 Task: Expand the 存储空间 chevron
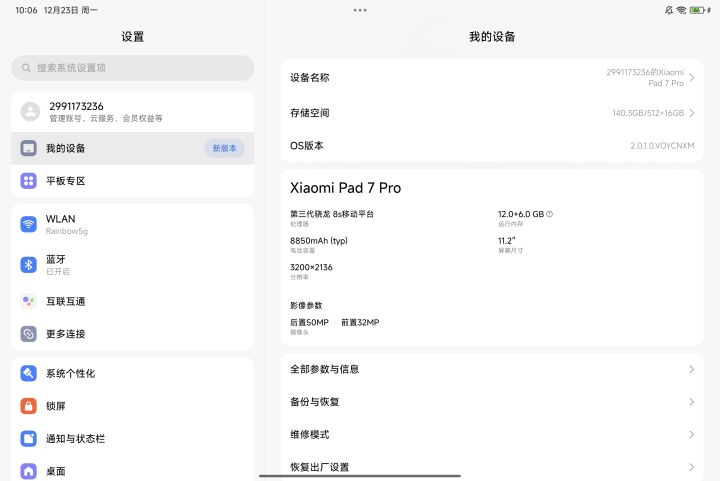click(x=692, y=113)
